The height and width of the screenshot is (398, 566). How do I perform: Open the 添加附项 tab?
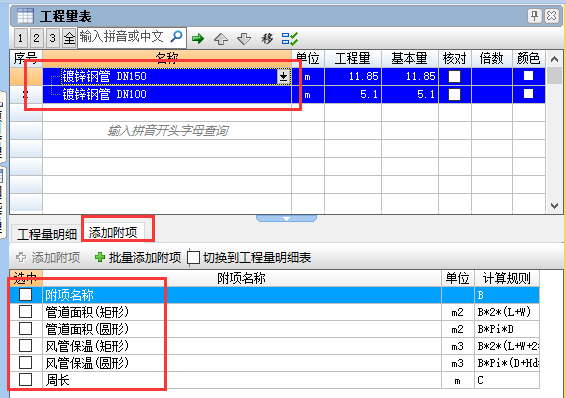[113, 233]
